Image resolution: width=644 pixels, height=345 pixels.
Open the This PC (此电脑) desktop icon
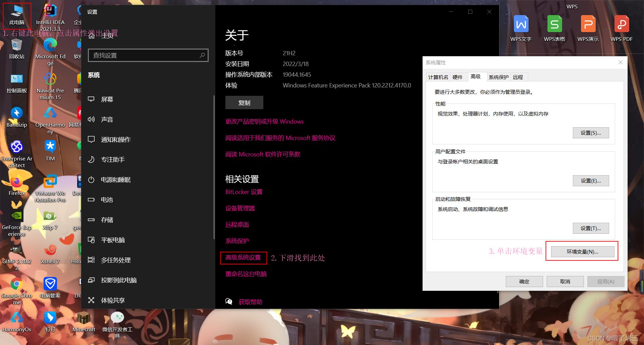tap(17, 15)
